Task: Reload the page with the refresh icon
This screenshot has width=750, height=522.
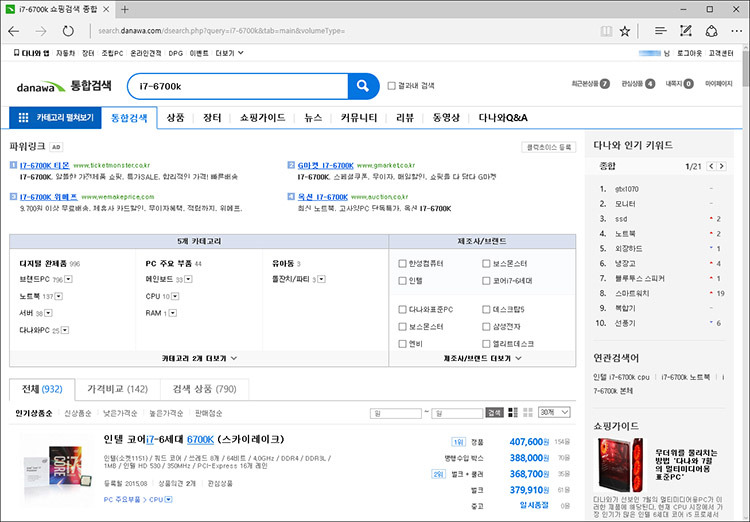Action: (x=68, y=31)
